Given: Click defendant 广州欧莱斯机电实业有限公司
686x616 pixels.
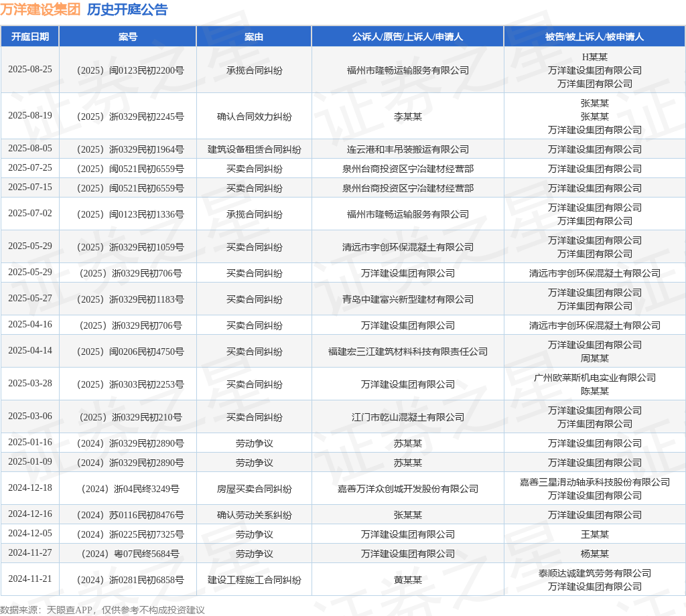Looking at the screenshot, I should point(595,378).
